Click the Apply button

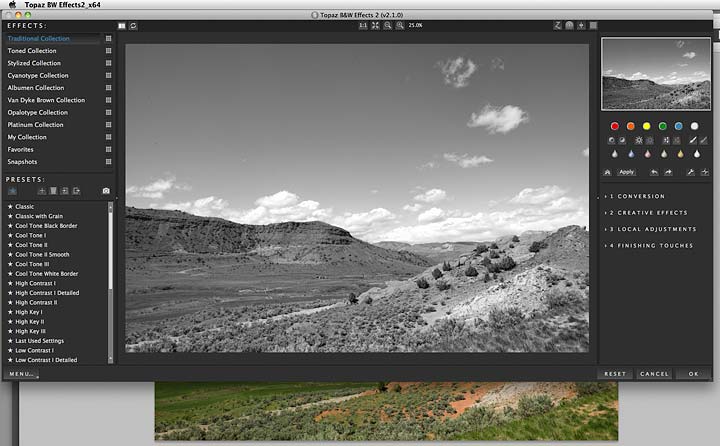coord(626,172)
